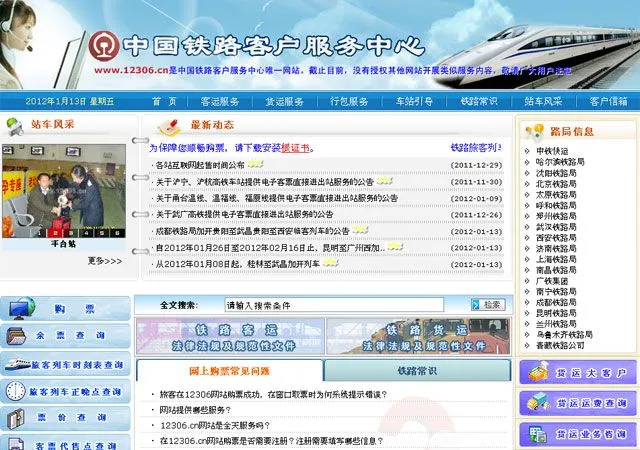Click the 全文搜索 input field
The height and width of the screenshot is (450, 640).
click(334, 305)
